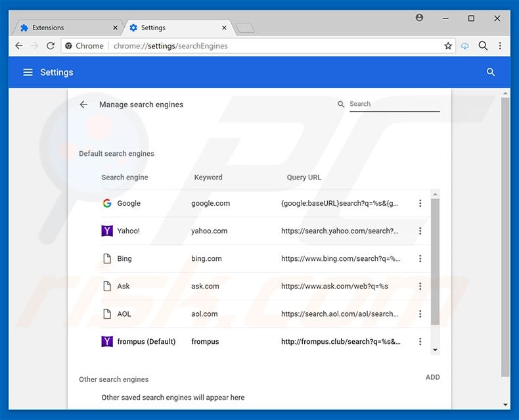Click the Yahoo! purple Y icon
The image size is (519, 420).
coord(107,231)
